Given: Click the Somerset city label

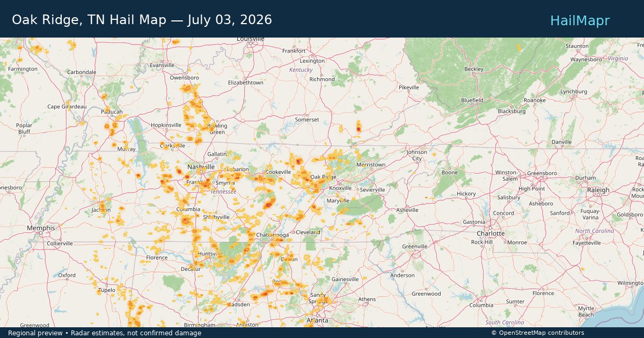Looking at the screenshot, I should click(x=307, y=120).
